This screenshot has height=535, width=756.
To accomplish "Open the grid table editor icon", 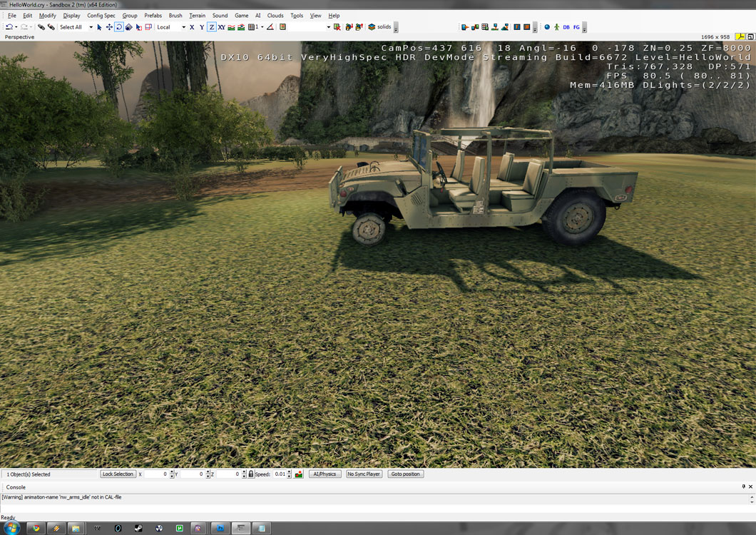I will click(x=484, y=27).
